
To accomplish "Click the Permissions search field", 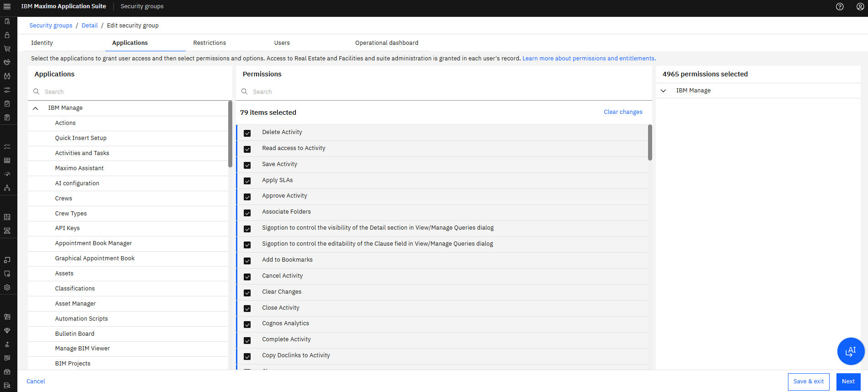I will pyautogui.click(x=444, y=92).
